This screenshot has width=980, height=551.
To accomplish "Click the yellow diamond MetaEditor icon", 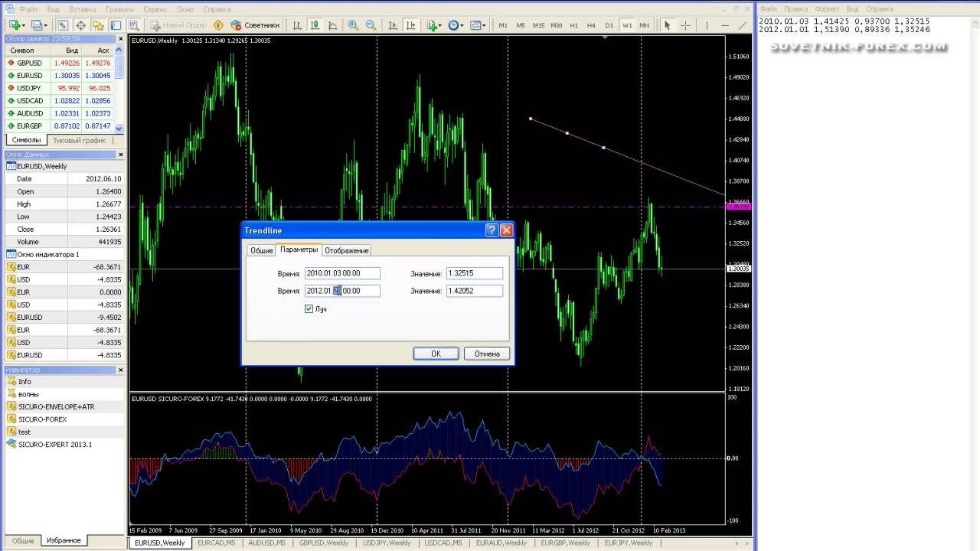I will (218, 25).
